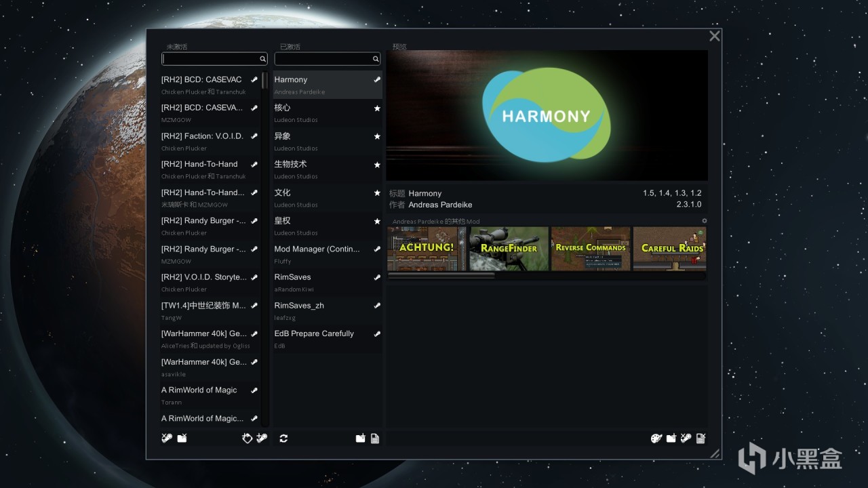Open the Achtung! mod thumbnail
This screenshot has width=868, height=488.
point(427,249)
